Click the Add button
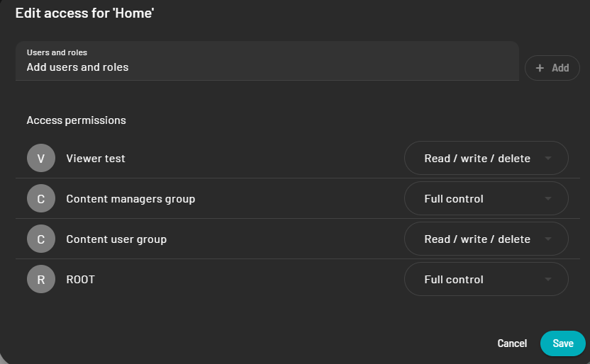This screenshot has height=364, width=590. pyautogui.click(x=552, y=68)
